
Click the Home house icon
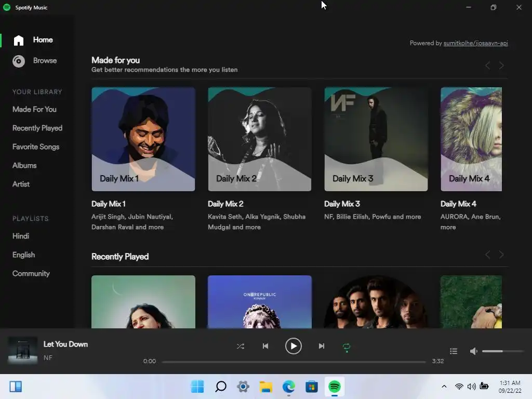(x=19, y=41)
